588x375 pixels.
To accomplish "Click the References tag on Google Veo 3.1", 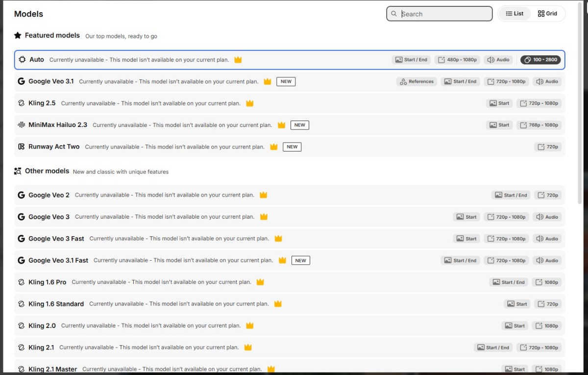I will point(416,81).
